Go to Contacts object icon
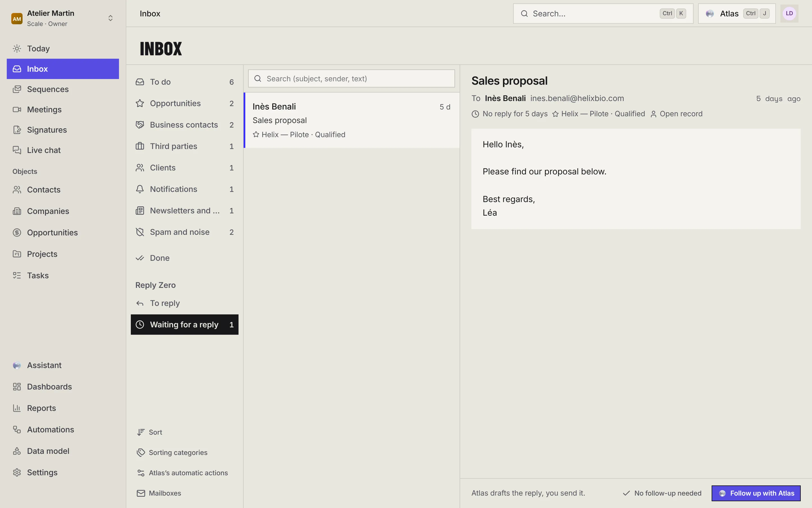Viewport: 812px width, 508px height. point(17,190)
